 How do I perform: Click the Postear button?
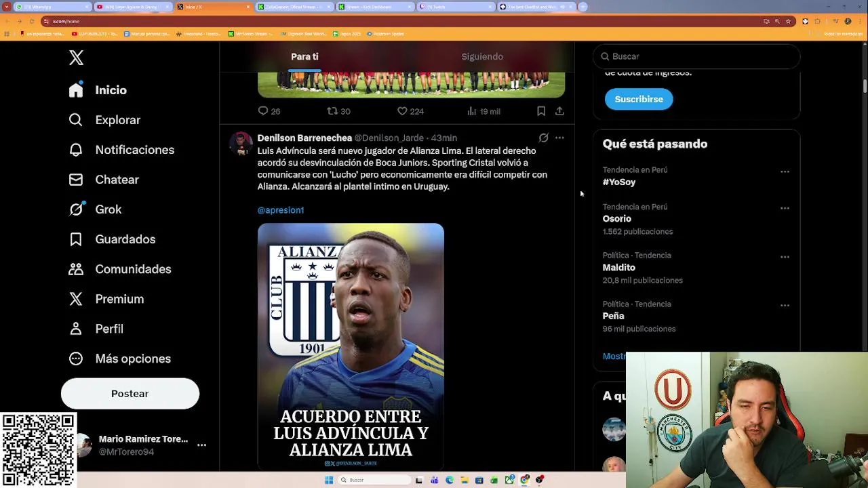pos(130,394)
